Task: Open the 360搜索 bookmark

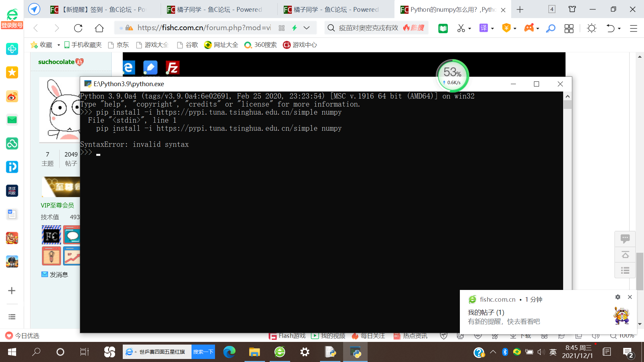Action: (x=261, y=45)
